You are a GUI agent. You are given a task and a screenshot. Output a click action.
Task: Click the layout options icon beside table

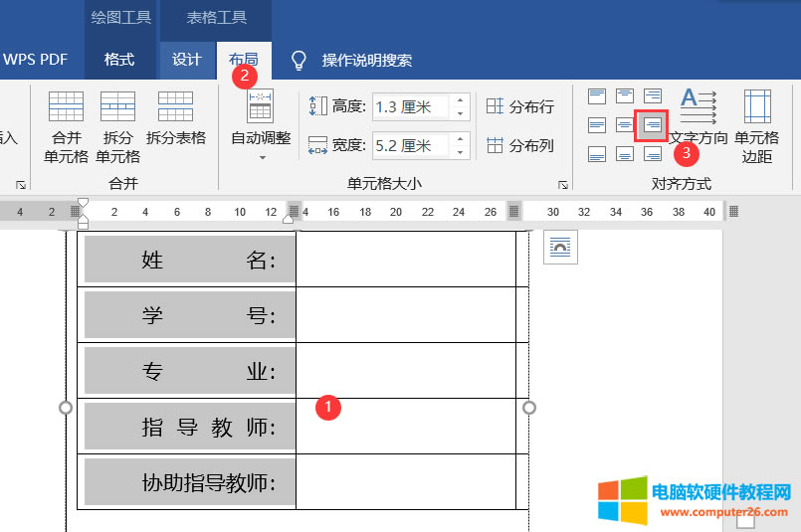pos(560,248)
